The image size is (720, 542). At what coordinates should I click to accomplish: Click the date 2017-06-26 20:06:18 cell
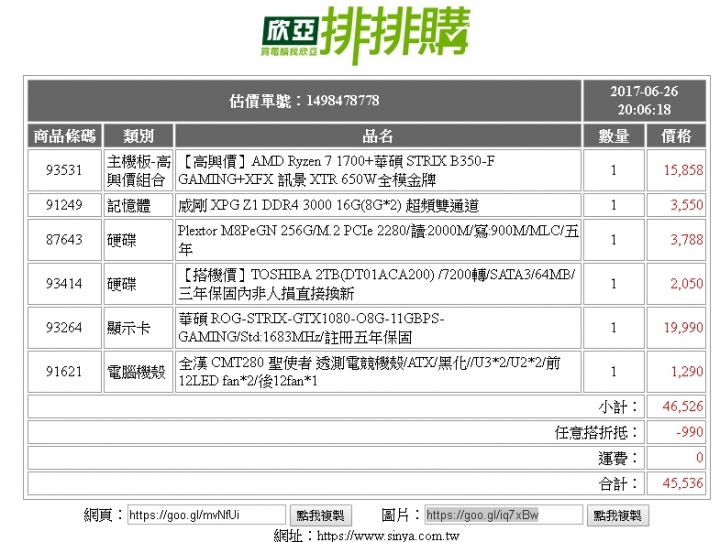point(644,101)
